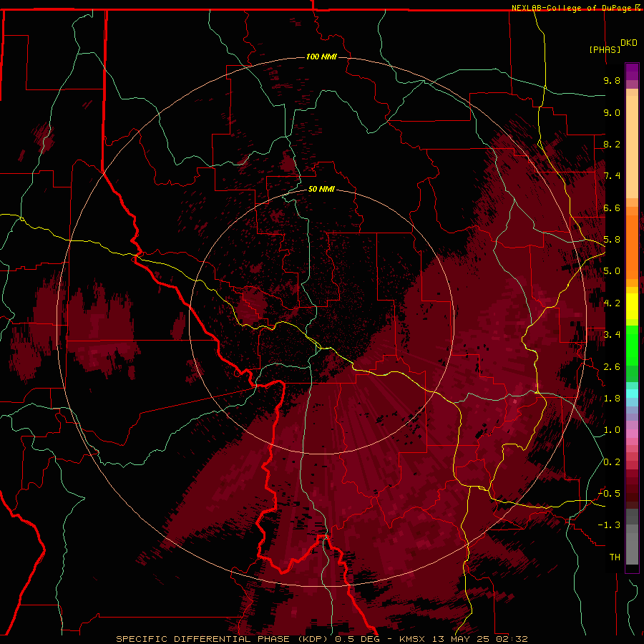This screenshot has width=644, height=644.
Task: Click the 0.2 legend value
Action: click(612, 462)
